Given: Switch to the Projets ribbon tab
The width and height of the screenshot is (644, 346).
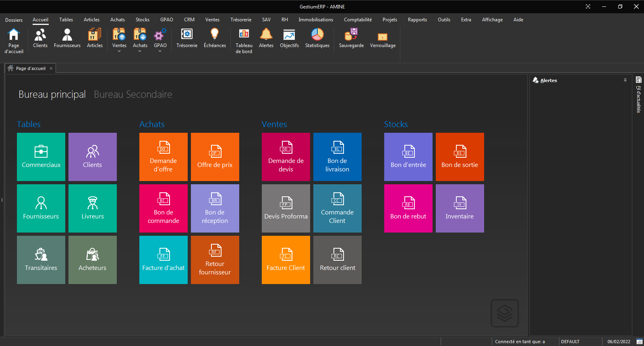Looking at the screenshot, I should point(390,20).
